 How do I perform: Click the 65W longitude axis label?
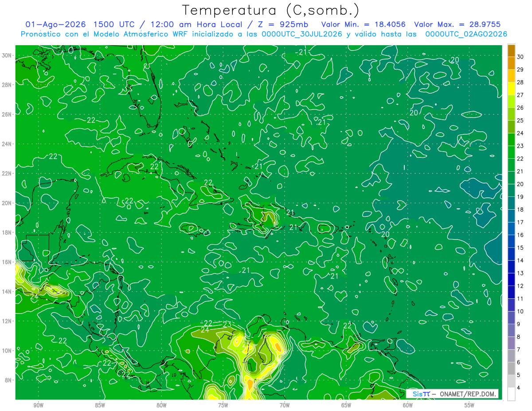(346, 405)
